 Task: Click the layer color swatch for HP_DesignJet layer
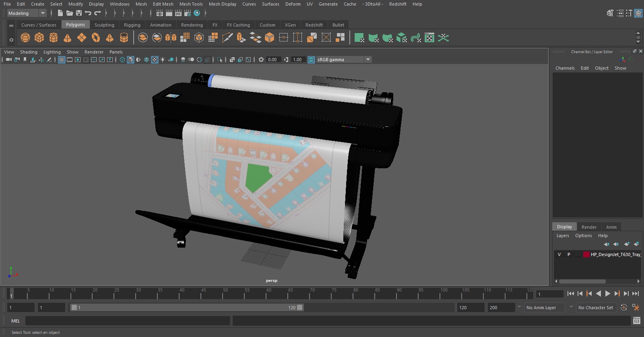click(586, 254)
